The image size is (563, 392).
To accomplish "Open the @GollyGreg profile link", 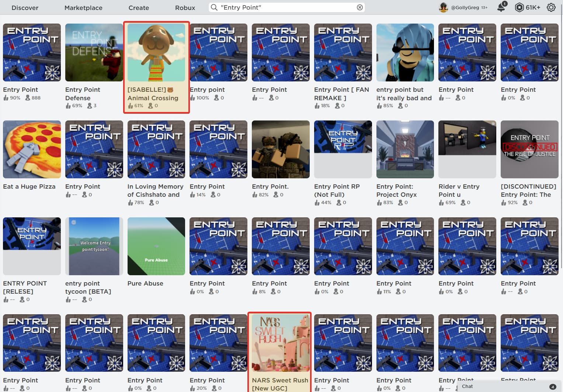I will point(465,7).
